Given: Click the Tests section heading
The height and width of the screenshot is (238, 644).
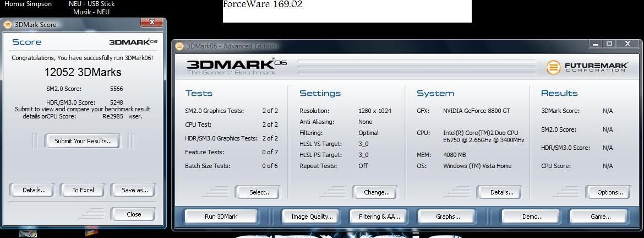Looking at the screenshot, I should click(x=199, y=93).
